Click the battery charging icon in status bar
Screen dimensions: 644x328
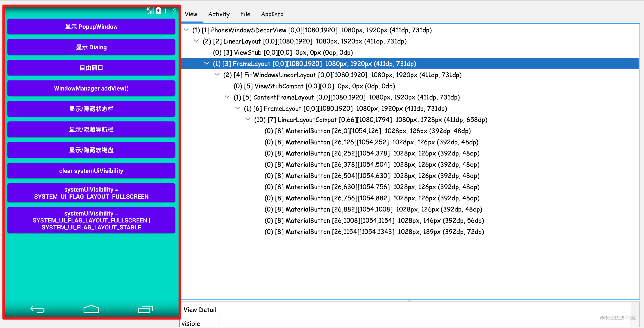tap(159, 11)
